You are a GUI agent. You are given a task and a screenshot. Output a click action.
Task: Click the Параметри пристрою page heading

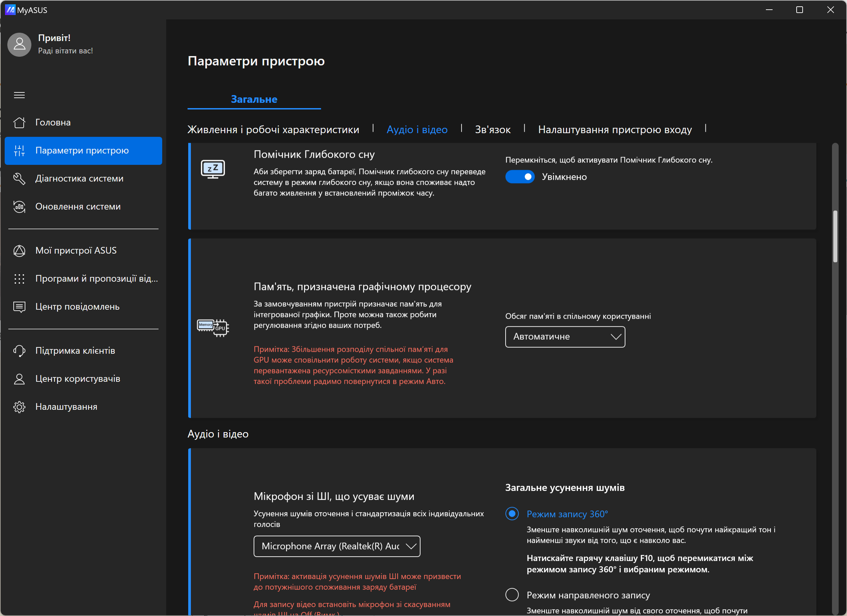pos(256,61)
